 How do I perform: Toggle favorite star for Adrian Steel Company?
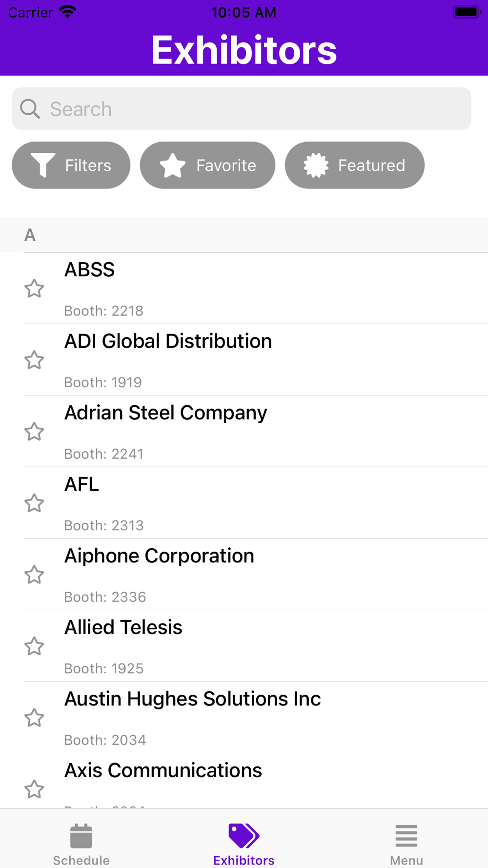34,432
